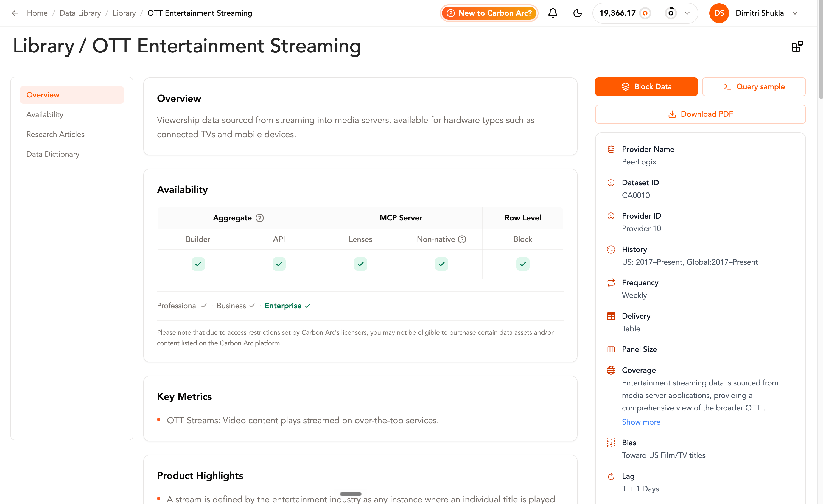Click the orange credits coin icon
The width and height of the screenshot is (823, 504).
click(x=645, y=13)
